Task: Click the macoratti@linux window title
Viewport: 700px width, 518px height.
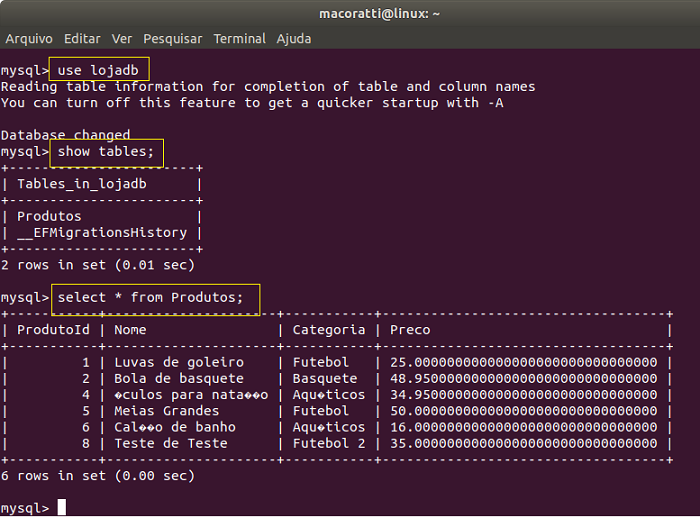Action: tap(379, 14)
